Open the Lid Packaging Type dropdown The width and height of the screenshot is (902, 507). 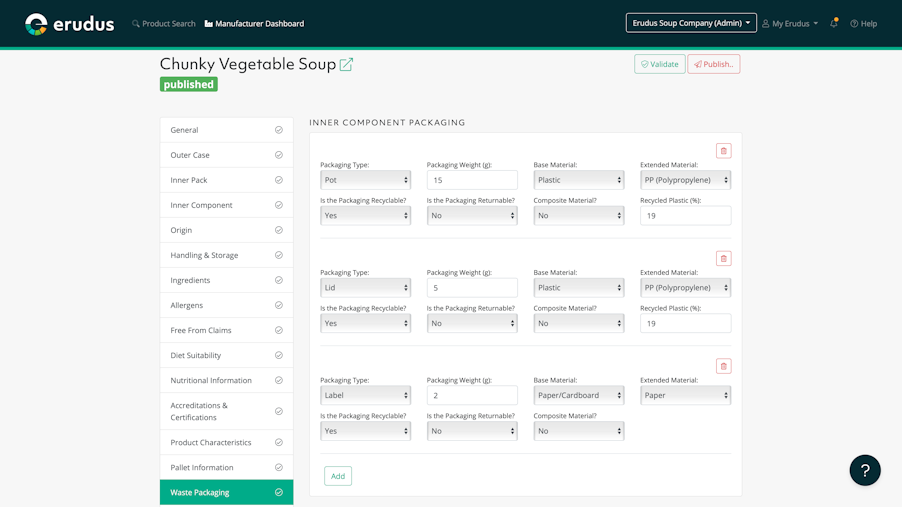tap(365, 288)
